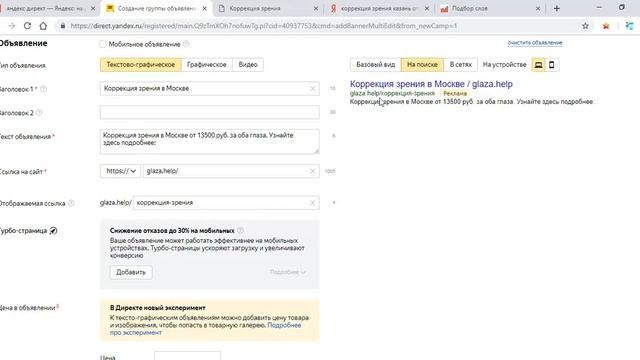Viewport: 640px width, 360px height.
Task: Open help icon beside Заголовок 2 label
Action: [39, 113]
